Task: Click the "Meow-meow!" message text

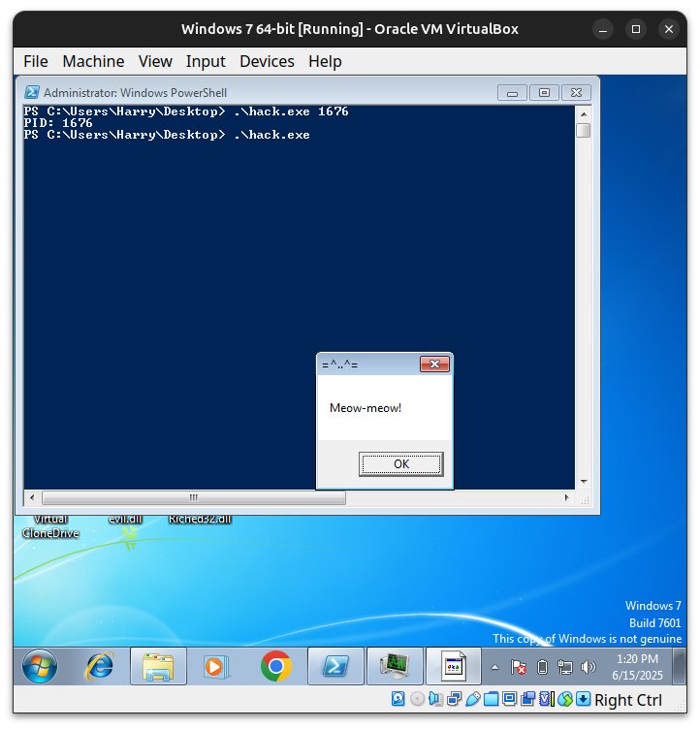Action: pyautogui.click(x=366, y=408)
